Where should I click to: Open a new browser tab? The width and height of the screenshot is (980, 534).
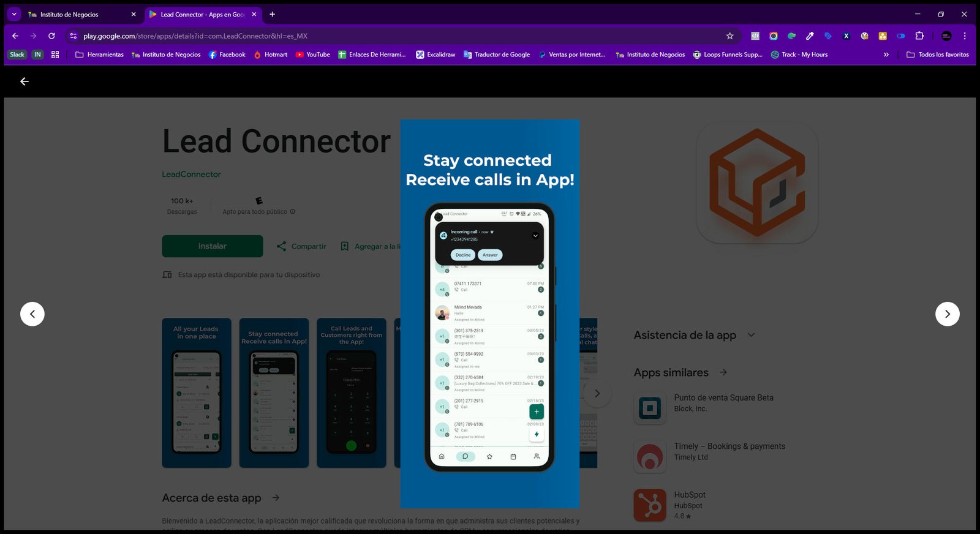click(x=272, y=14)
